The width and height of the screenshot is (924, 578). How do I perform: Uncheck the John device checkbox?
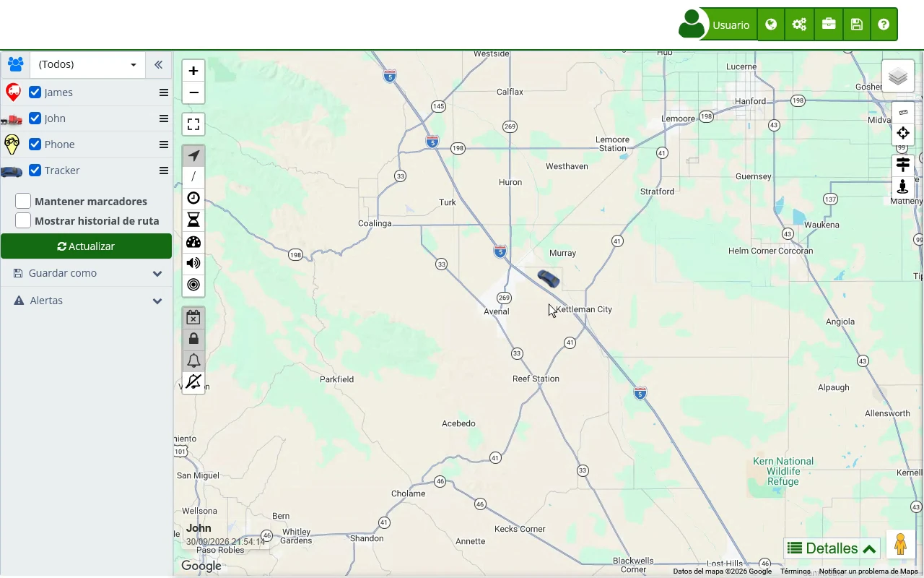pyautogui.click(x=35, y=118)
